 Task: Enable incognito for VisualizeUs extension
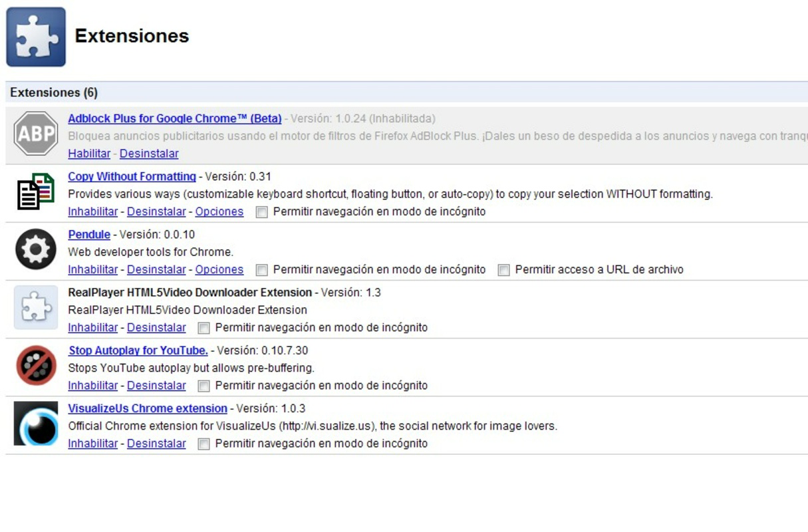click(x=204, y=444)
